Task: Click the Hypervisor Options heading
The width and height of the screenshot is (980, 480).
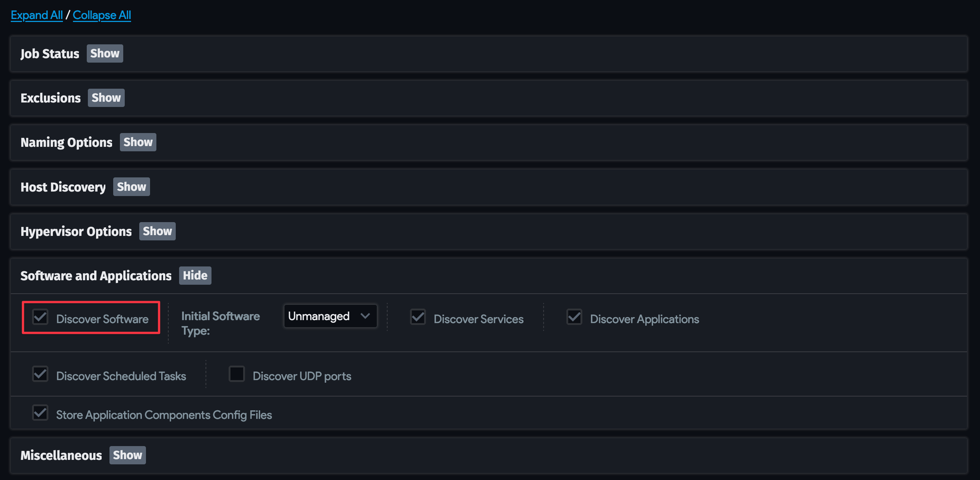Action: (x=76, y=231)
